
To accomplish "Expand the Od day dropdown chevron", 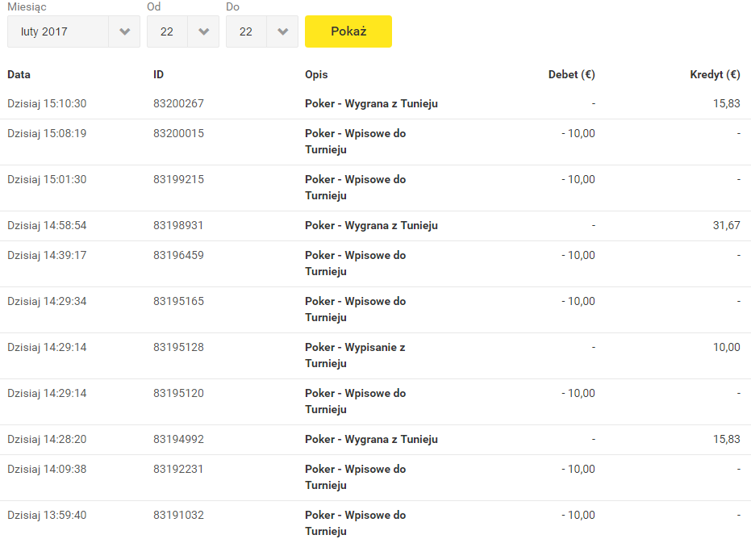I will click(x=203, y=31).
